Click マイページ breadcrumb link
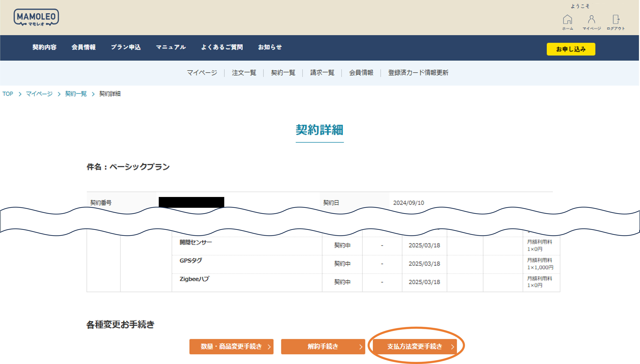The width and height of the screenshot is (640, 364). 39,94
